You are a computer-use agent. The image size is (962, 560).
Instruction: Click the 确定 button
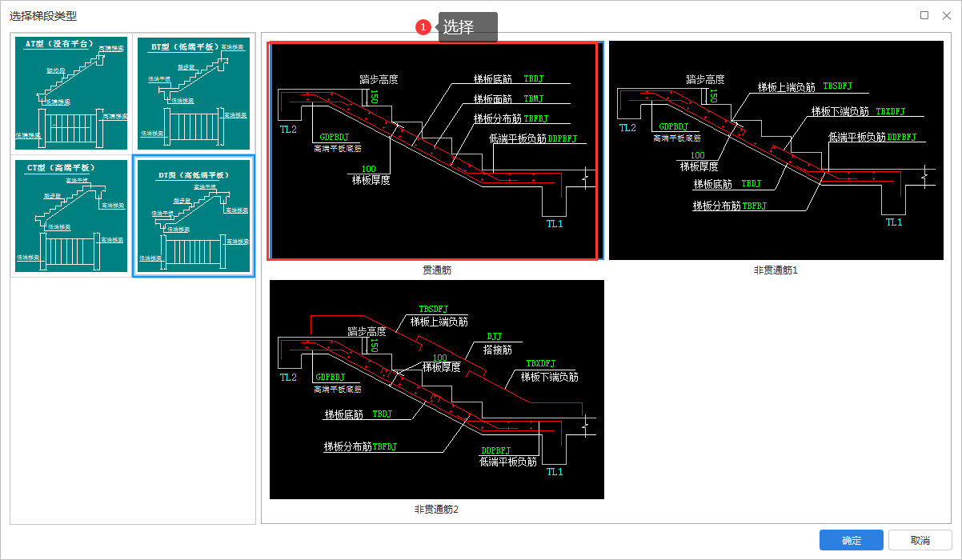852,541
